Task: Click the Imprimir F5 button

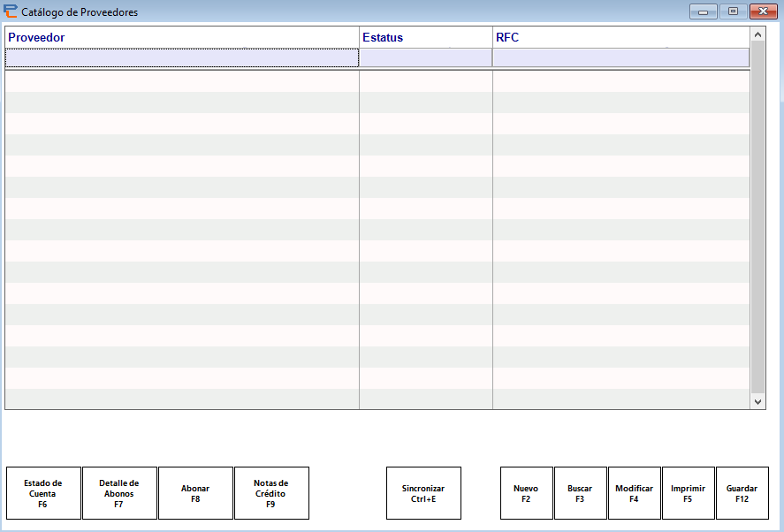Action: [689, 493]
